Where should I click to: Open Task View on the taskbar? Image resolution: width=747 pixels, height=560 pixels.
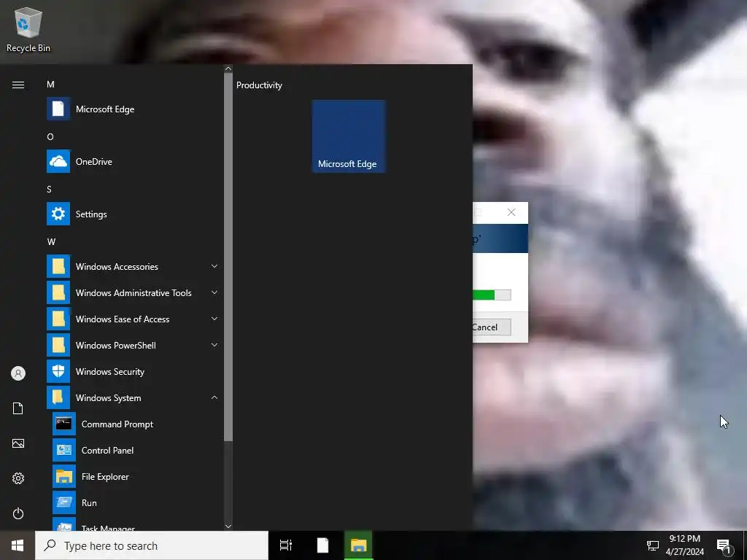tap(286, 545)
